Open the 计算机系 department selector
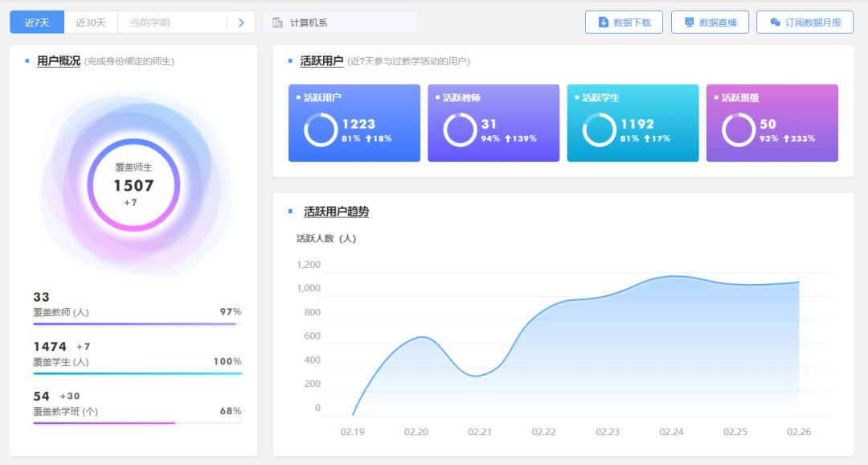The height and width of the screenshot is (465, 868). [341, 23]
